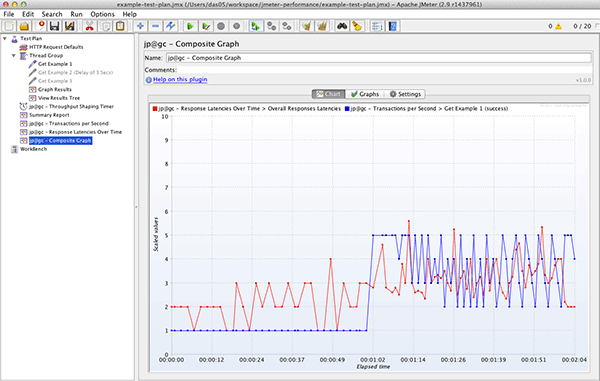Click blue Transactions per Second legend swatch
Screen dimensions: 600x381
point(347,109)
